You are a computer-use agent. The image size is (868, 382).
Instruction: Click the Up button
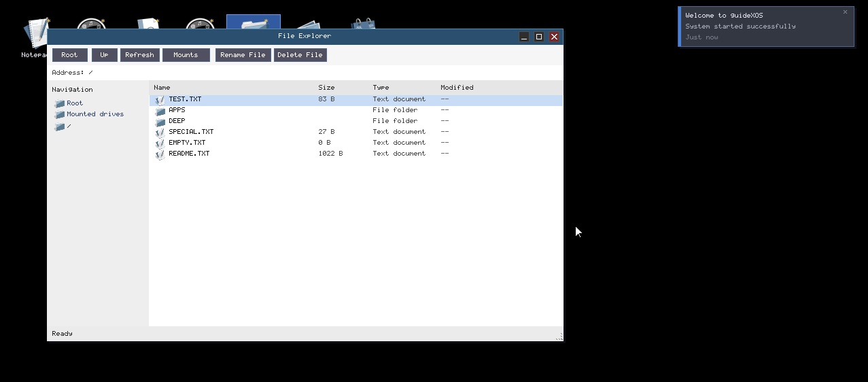coord(104,55)
